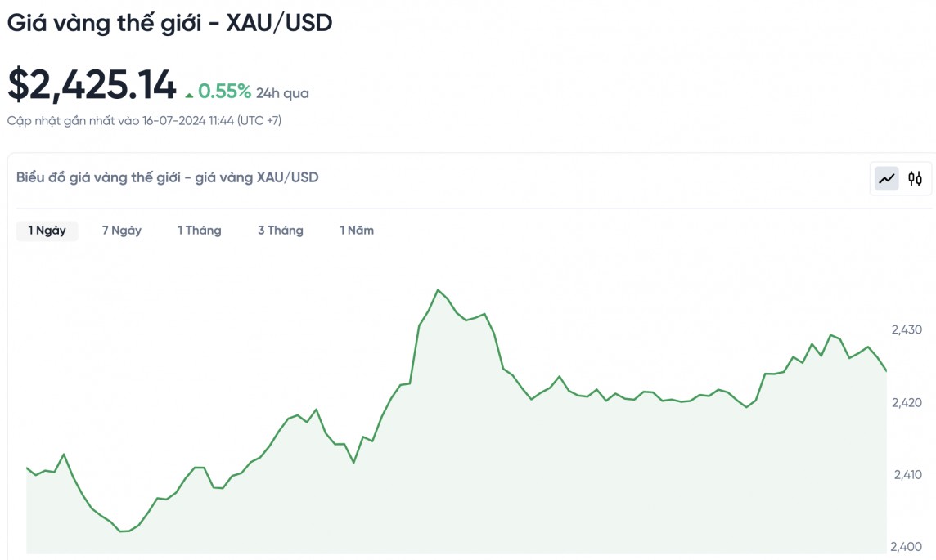
Task: Click the highest peak of the chart line
Action: [x=438, y=290]
